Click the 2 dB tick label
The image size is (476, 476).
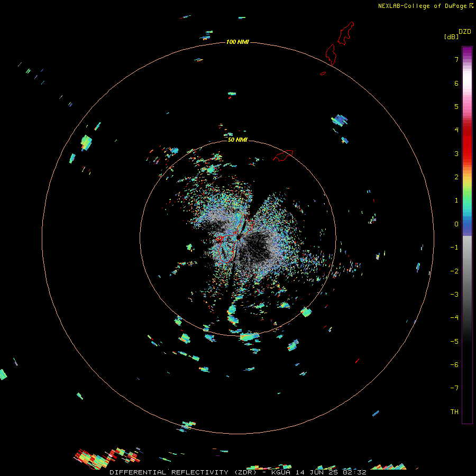coord(456,177)
